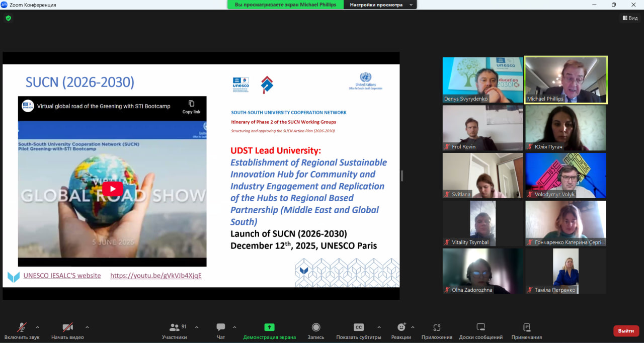Screen dimensions: 644x343
Task: Open the Примечания notes icon
Action: coord(526,327)
